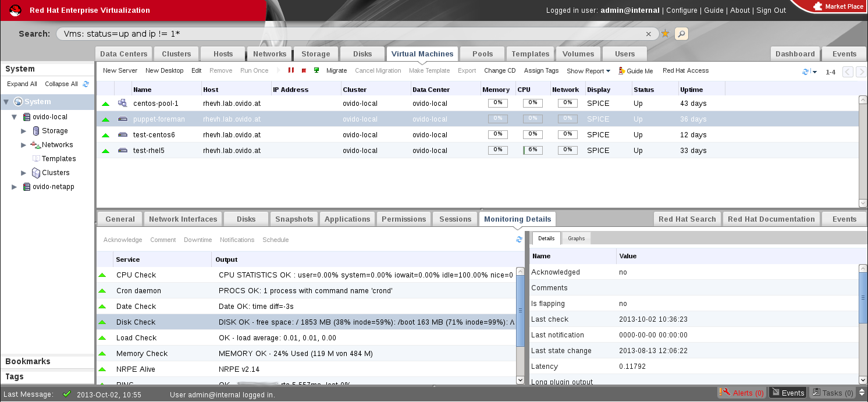Select the test-centos6 VM row
The height and width of the screenshot is (402, 868).
pos(477,134)
